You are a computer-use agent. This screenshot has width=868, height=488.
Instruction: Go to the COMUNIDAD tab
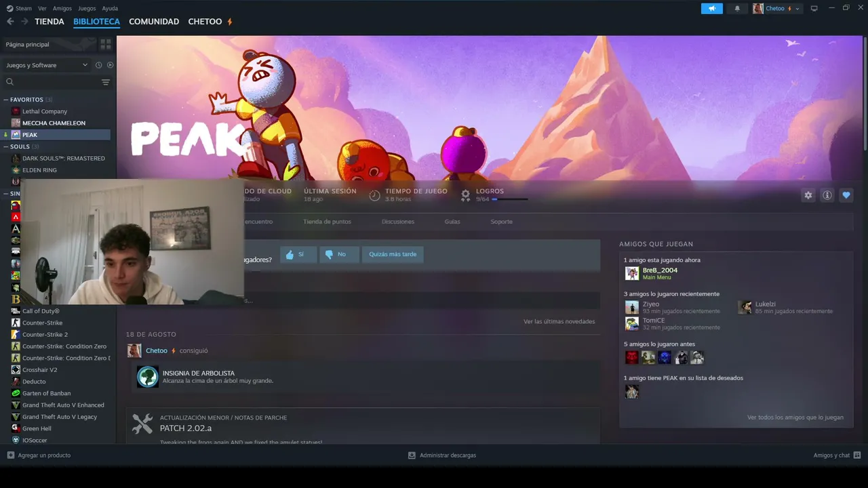point(154,22)
